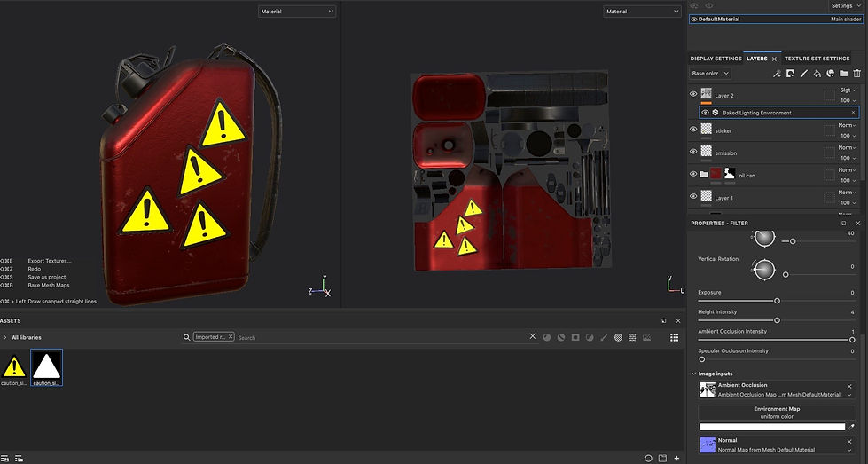Viewport: 868px width, 464px height.
Task: Click the Vertical Rotation dial
Action: 764,270
